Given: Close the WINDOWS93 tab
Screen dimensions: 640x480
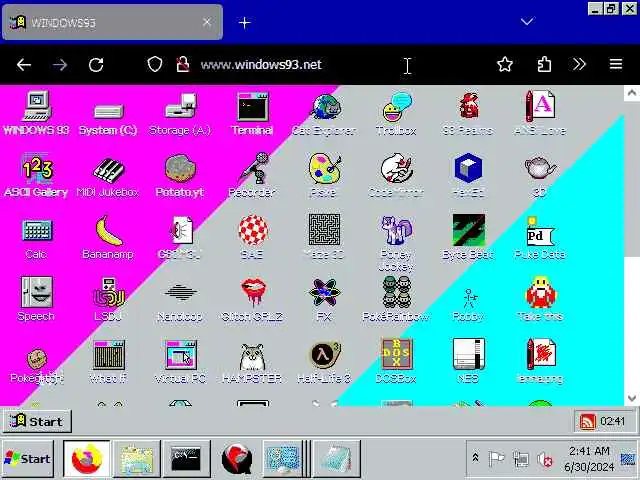Looking at the screenshot, I should (x=207, y=22).
